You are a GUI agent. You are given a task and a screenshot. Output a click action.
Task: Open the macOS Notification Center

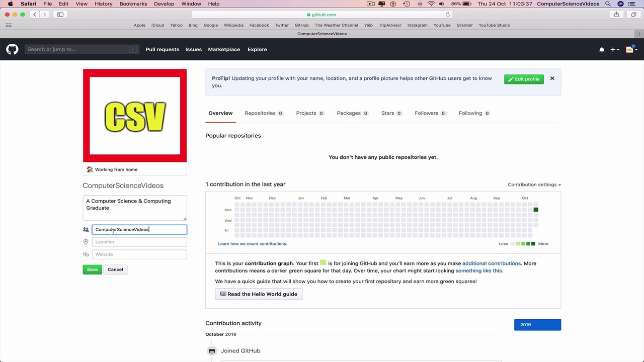point(632,4)
